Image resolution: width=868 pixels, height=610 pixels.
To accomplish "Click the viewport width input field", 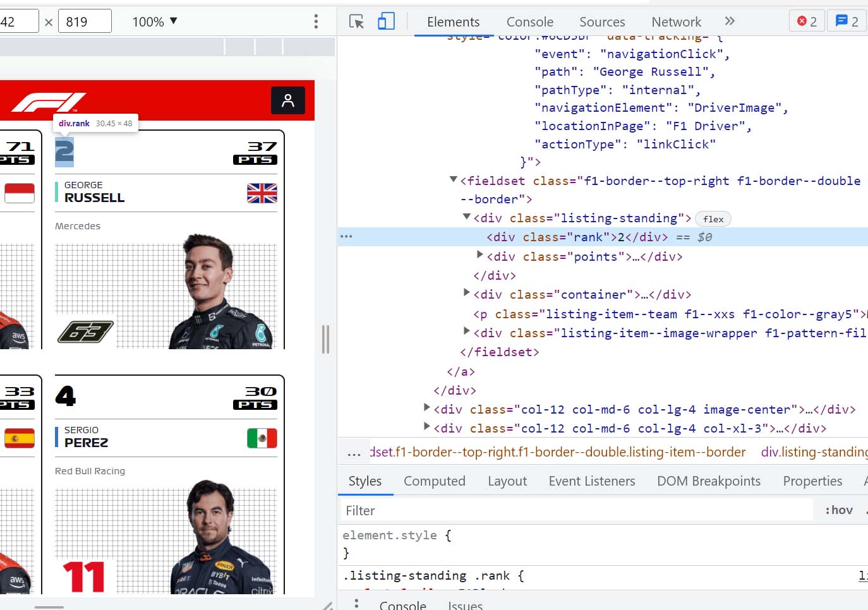I will [19, 21].
